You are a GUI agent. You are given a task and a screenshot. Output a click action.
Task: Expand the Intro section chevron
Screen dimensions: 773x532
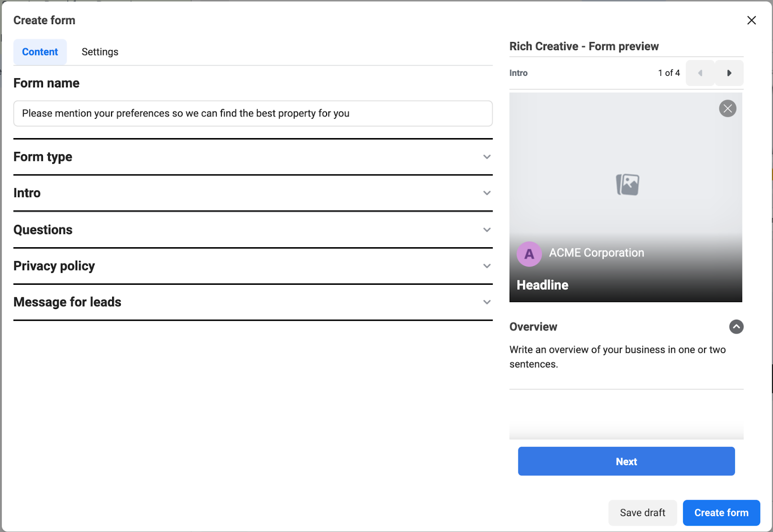coord(487,193)
